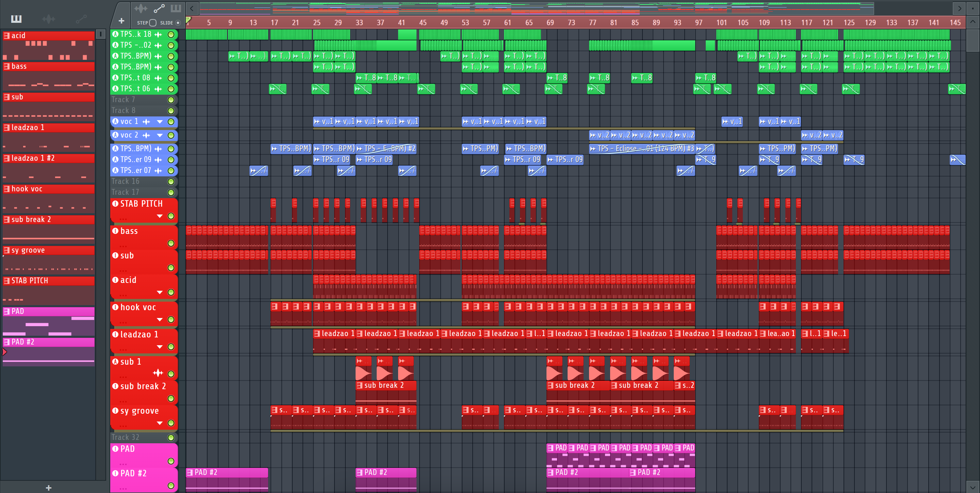Click bar 49 on the timeline ruler
The width and height of the screenshot is (980, 493).
click(444, 22)
